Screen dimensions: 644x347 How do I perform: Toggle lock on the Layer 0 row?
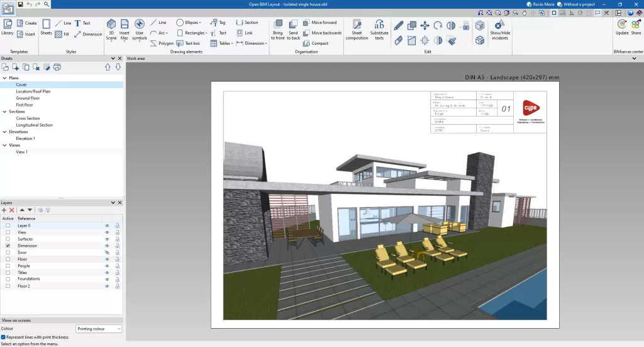[117, 225]
